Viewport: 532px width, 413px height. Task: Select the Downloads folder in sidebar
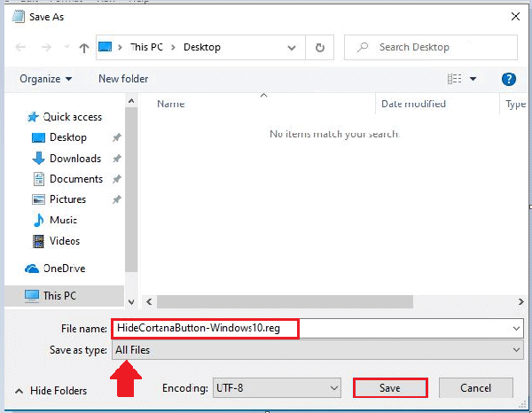click(74, 159)
